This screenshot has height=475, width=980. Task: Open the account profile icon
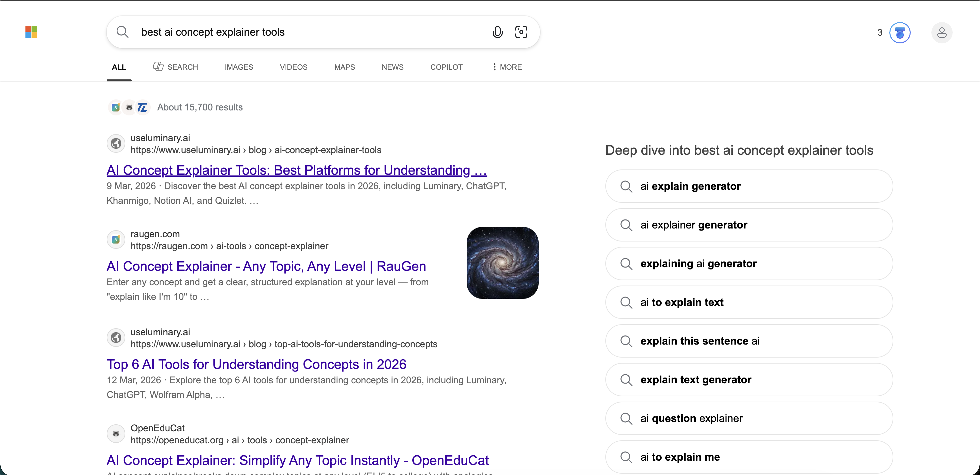(x=942, y=33)
